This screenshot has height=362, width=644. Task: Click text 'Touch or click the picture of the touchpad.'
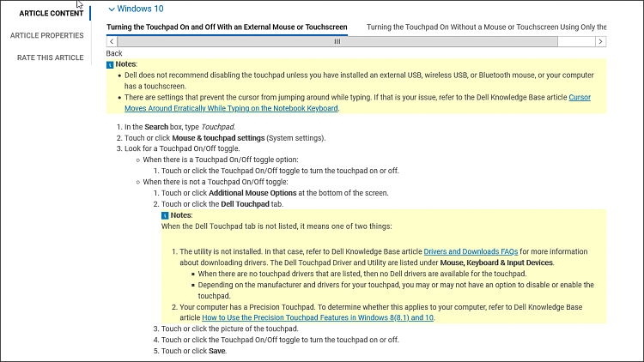[229, 329]
